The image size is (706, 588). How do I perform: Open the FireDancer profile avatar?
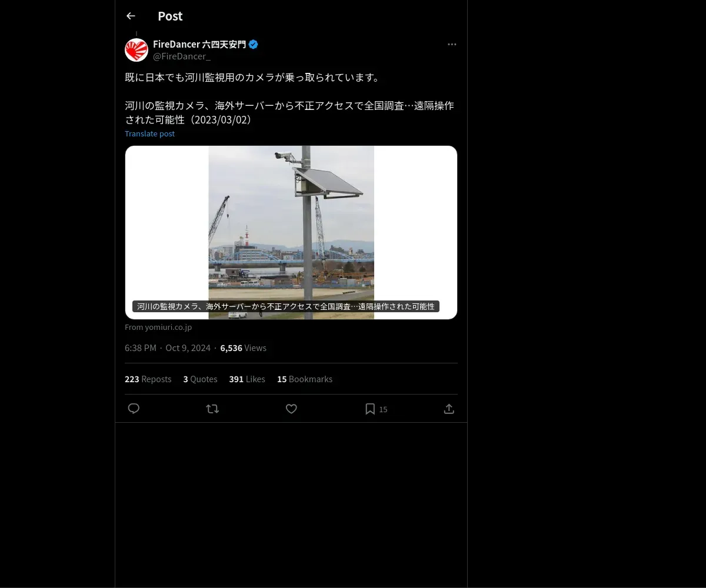136,50
